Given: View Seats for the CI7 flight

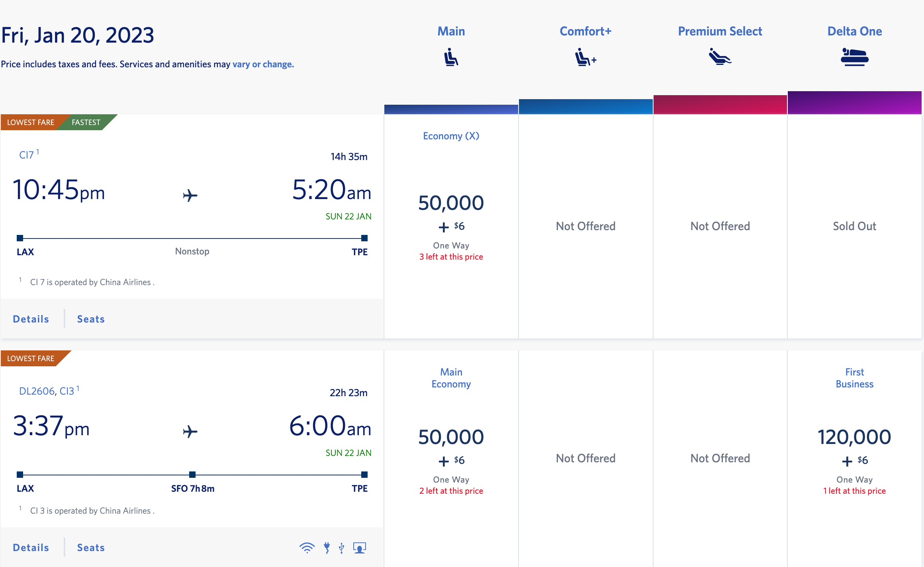Looking at the screenshot, I should coord(91,319).
